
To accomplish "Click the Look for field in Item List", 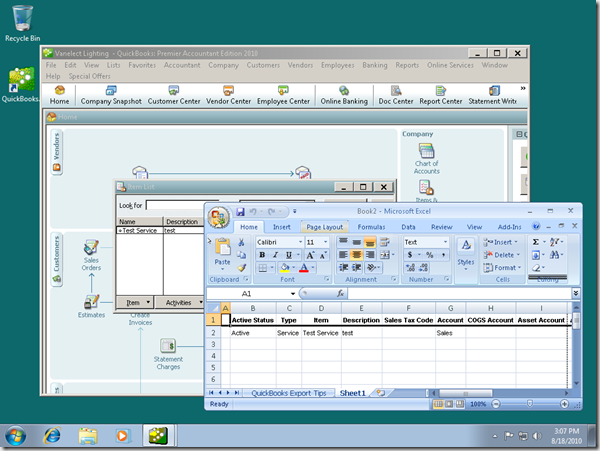I will click(x=182, y=205).
